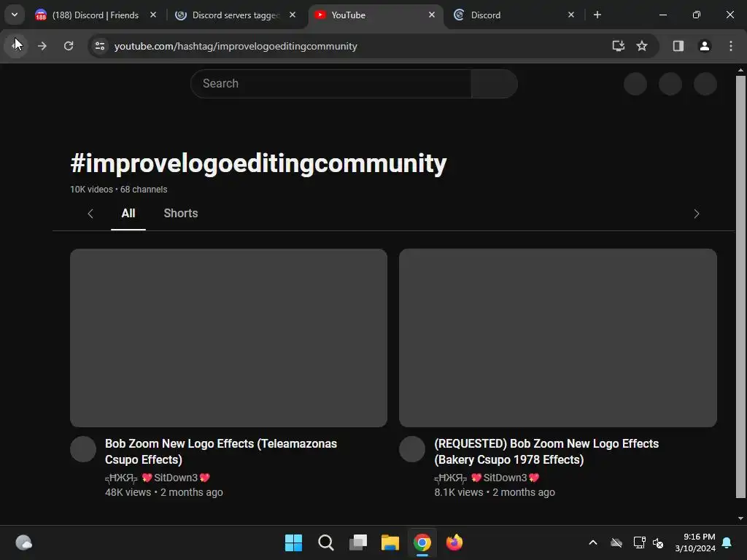Click into the YouTube Search field
747x560 pixels.
click(331, 84)
